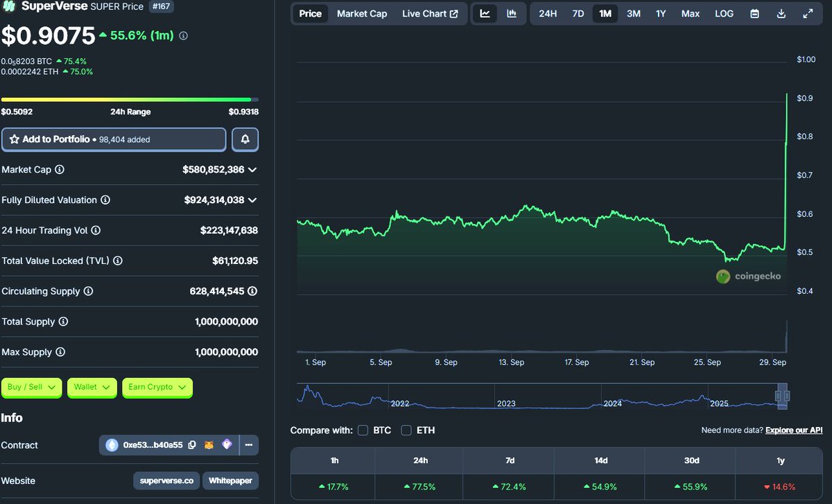Switch to candlestick chart view icon
The image size is (832, 504).
point(512,14)
